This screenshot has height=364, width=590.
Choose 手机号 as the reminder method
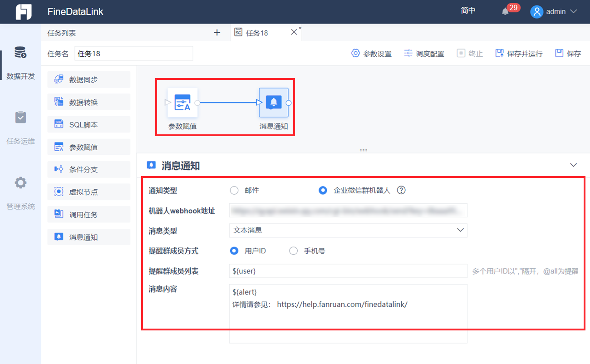[294, 251]
